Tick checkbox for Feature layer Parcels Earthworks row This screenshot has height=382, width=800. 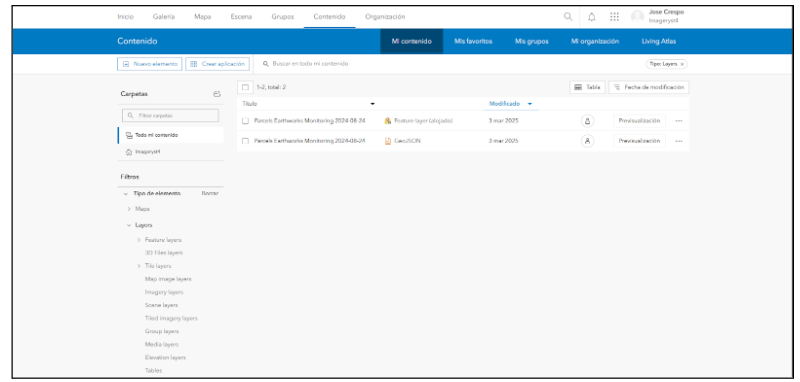tap(245, 121)
